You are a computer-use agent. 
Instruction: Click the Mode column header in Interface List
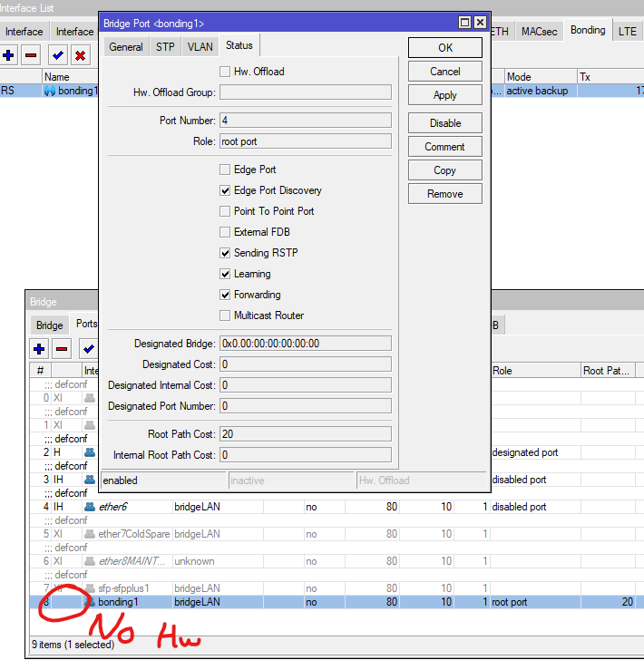[x=541, y=77]
